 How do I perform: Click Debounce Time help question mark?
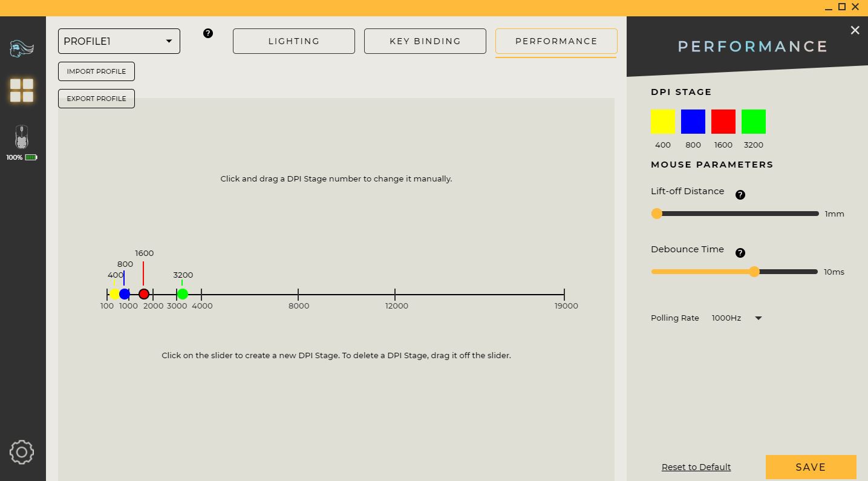click(x=740, y=253)
